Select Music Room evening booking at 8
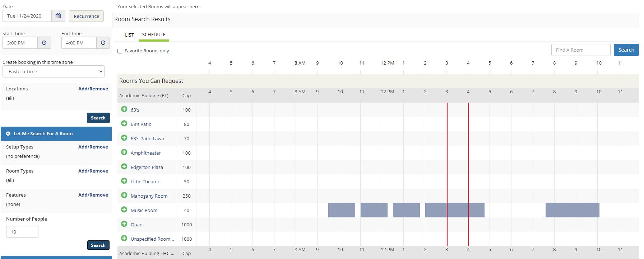644x259 pixels. point(573,210)
